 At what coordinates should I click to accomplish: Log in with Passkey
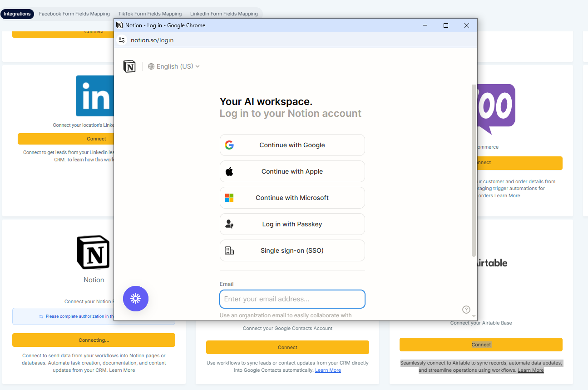(292, 224)
